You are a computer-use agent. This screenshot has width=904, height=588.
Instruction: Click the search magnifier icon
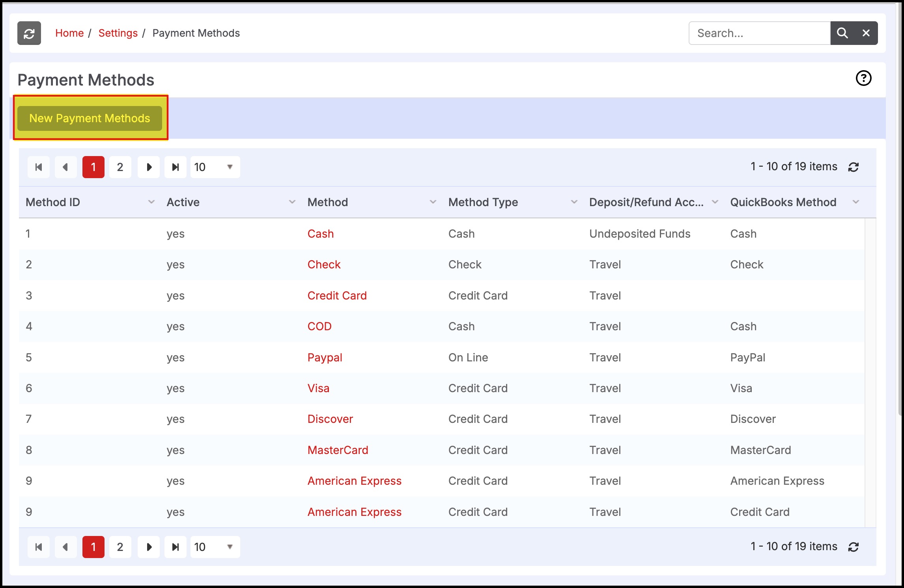(842, 33)
